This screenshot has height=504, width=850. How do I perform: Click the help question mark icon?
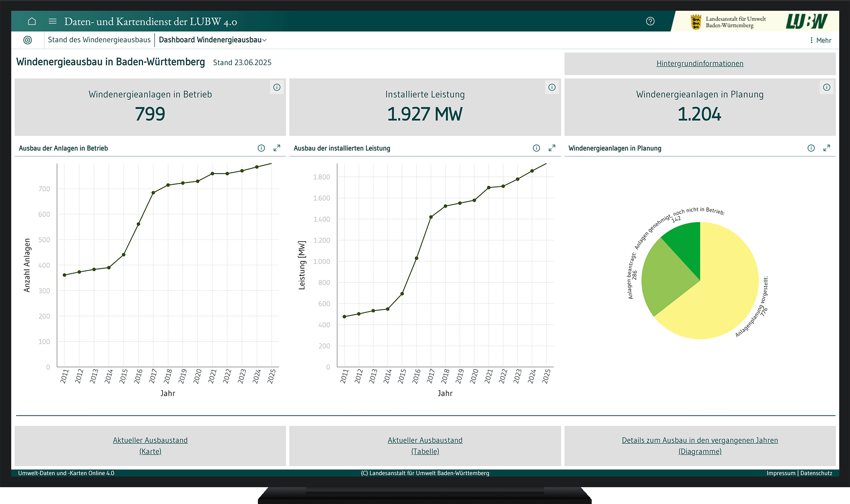[x=650, y=21]
